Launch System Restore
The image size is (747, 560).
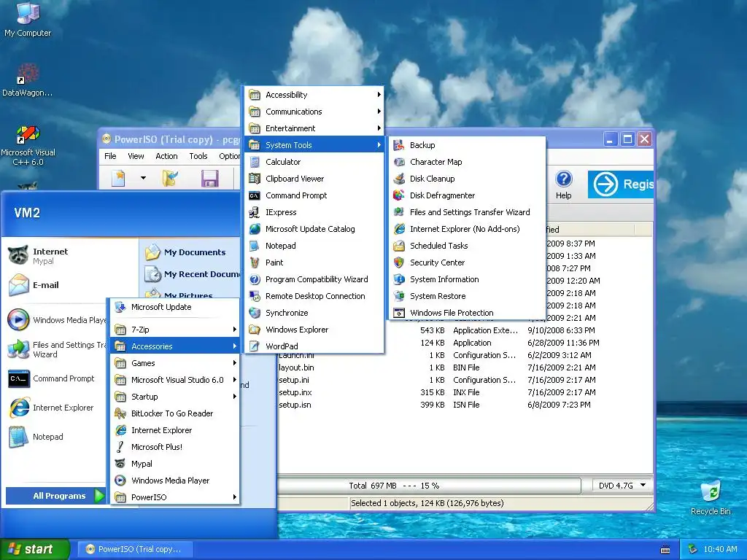[x=467, y=296]
